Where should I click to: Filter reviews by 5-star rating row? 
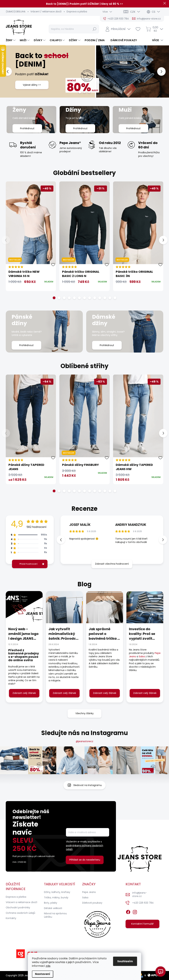pos(29,534)
